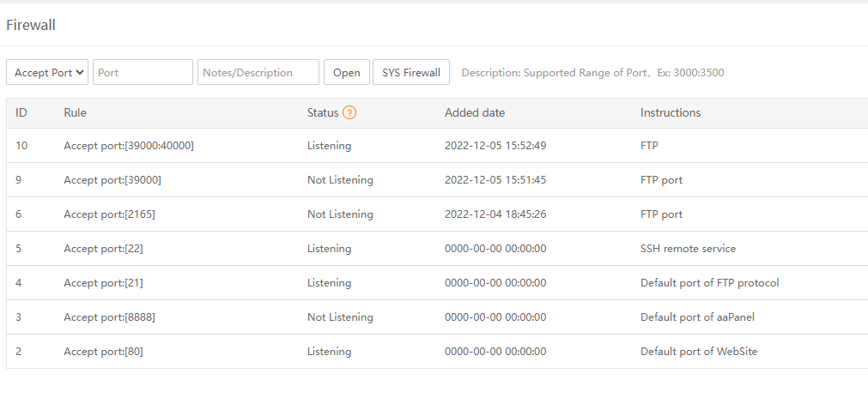Image resolution: width=868 pixels, height=410 pixels.
Task: Click the Not Listening status for port 8888
Action: click(x=340, y=317)
